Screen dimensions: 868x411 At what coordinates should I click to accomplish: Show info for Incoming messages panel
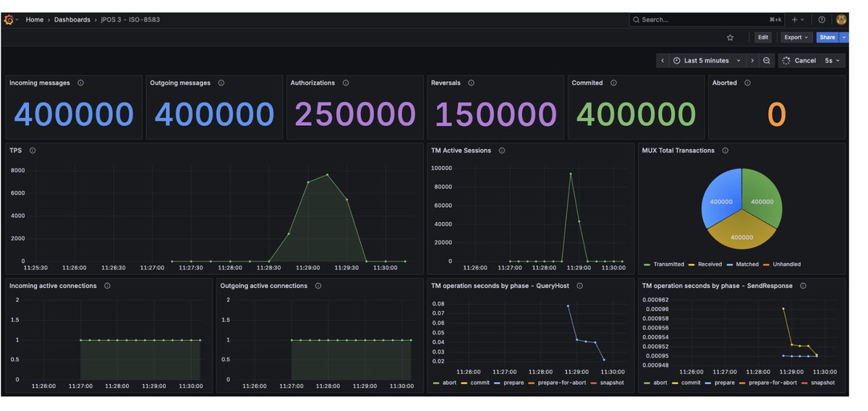tap(80, 83)
